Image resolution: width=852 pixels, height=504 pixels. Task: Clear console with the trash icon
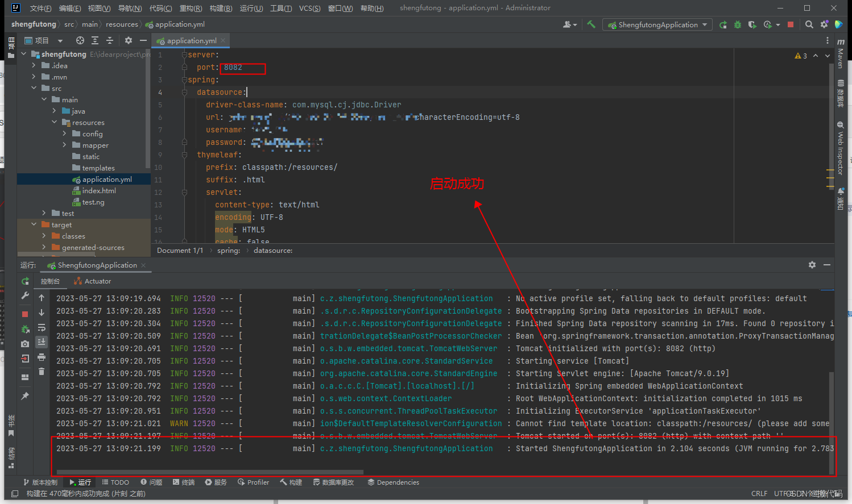42,372
